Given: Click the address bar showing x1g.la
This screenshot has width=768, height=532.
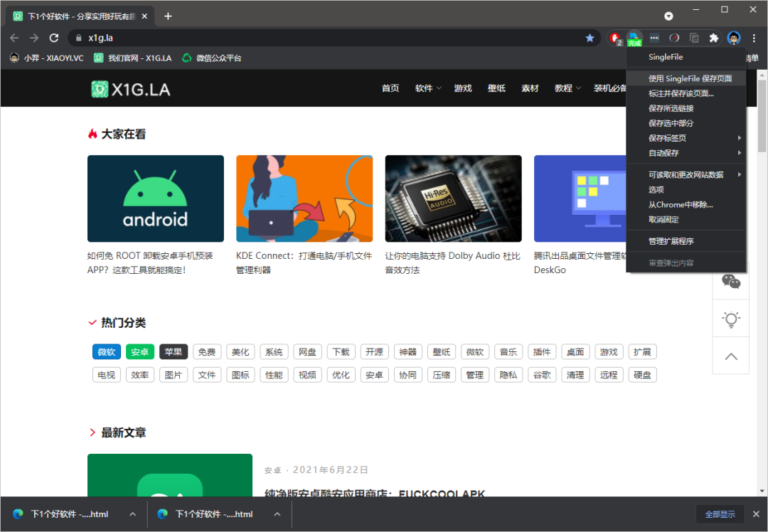Looking at the screenshot, I should click(x=333, y=38).
